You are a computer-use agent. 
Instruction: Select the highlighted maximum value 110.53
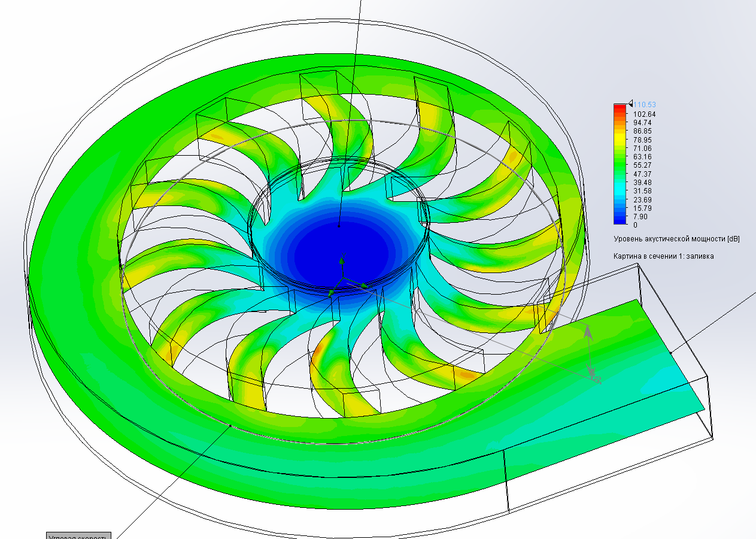[645, 105]
